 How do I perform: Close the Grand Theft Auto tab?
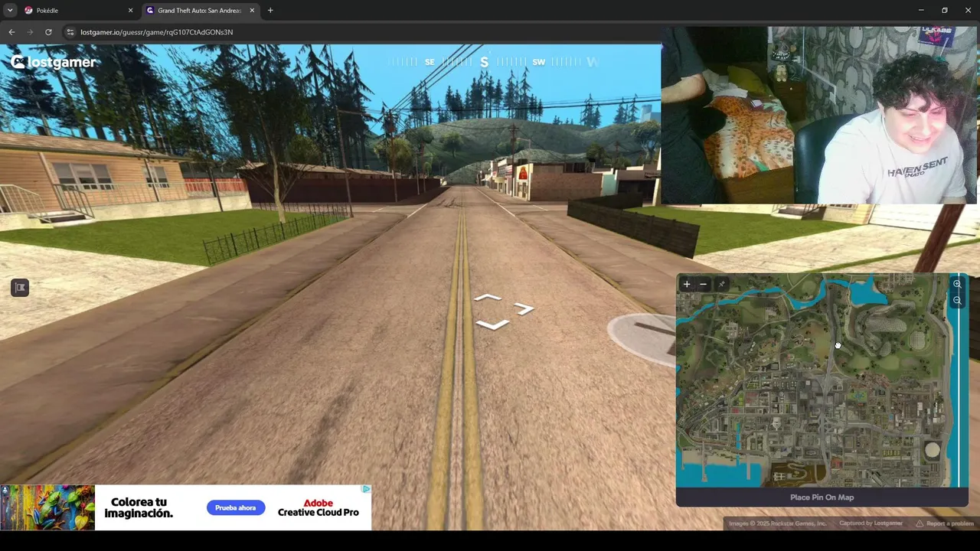coord(252,10)
